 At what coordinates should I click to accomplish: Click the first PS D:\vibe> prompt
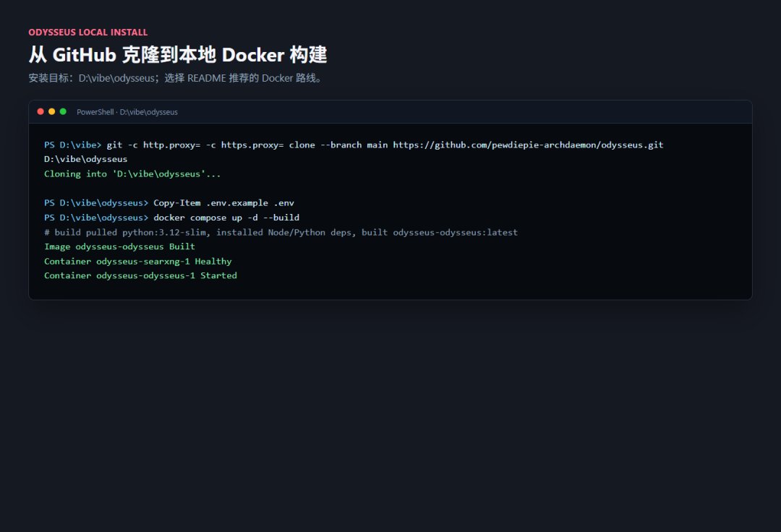coord(73,145)
